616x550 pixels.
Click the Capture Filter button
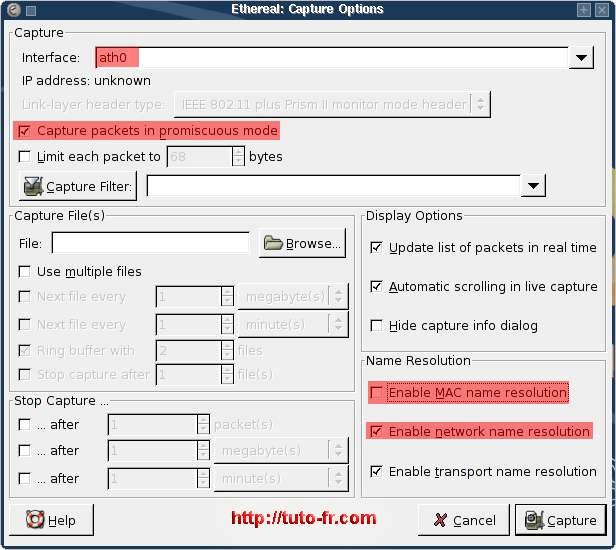click(x=78, y=186)
